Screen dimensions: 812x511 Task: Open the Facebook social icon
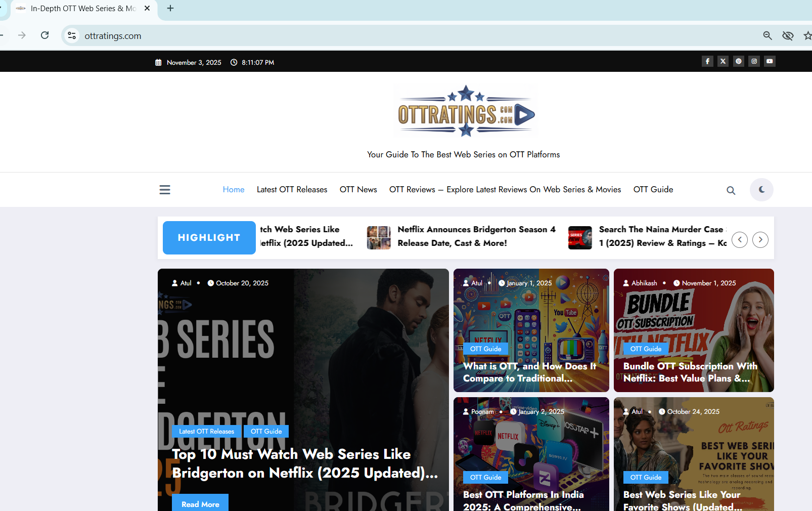[x=707, y=61]
